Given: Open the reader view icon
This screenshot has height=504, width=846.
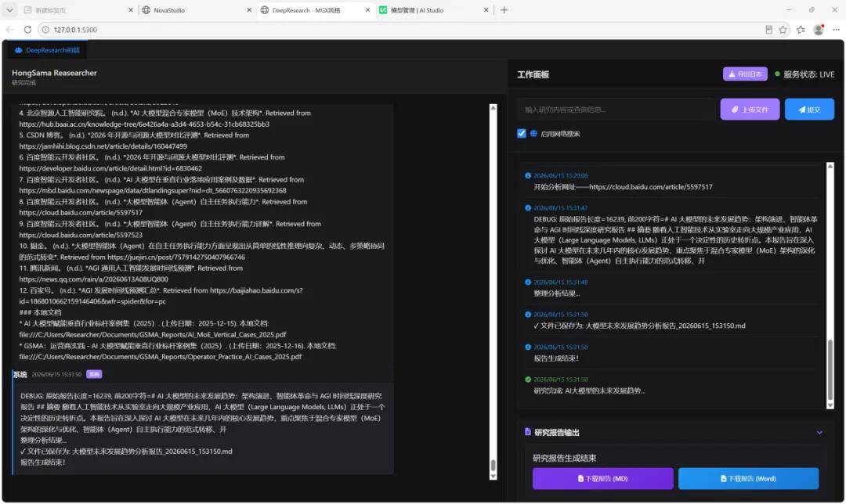Looking at the screenshot, I should coord(769,30).
